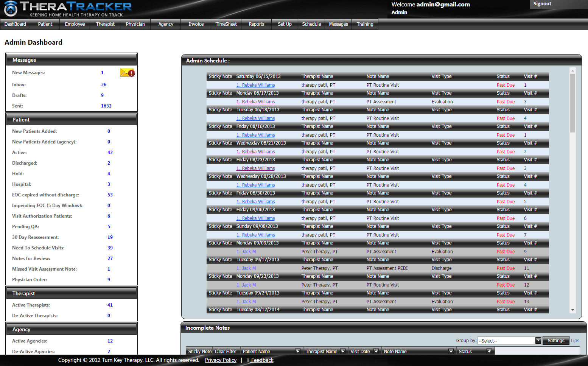Click Clear Filter in Incomplete Notes
588x366 pixels.
[x=226, y=352]
